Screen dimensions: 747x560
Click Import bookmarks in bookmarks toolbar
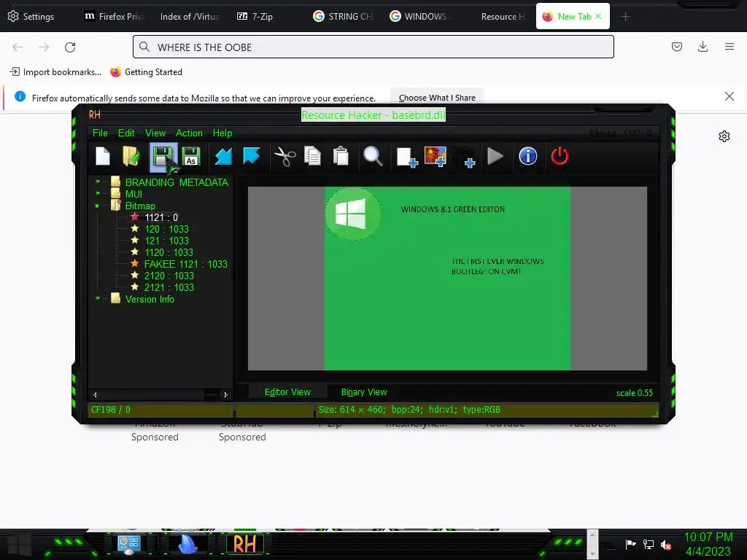pyautogui.click(x=55, y=72)
